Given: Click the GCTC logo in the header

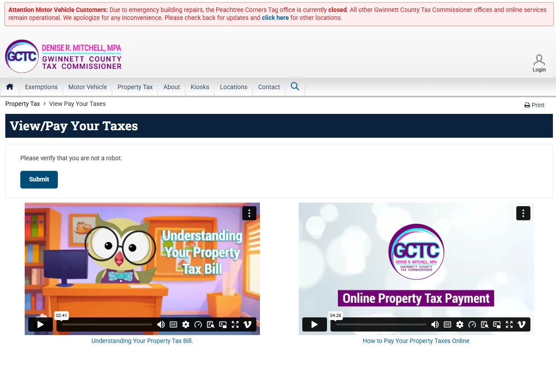Looking at the screenshot, I should pos(63,57).
